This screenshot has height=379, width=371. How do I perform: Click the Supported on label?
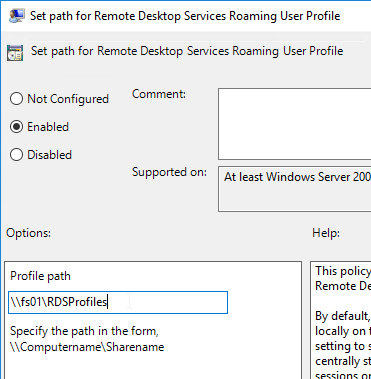[169, 172]
